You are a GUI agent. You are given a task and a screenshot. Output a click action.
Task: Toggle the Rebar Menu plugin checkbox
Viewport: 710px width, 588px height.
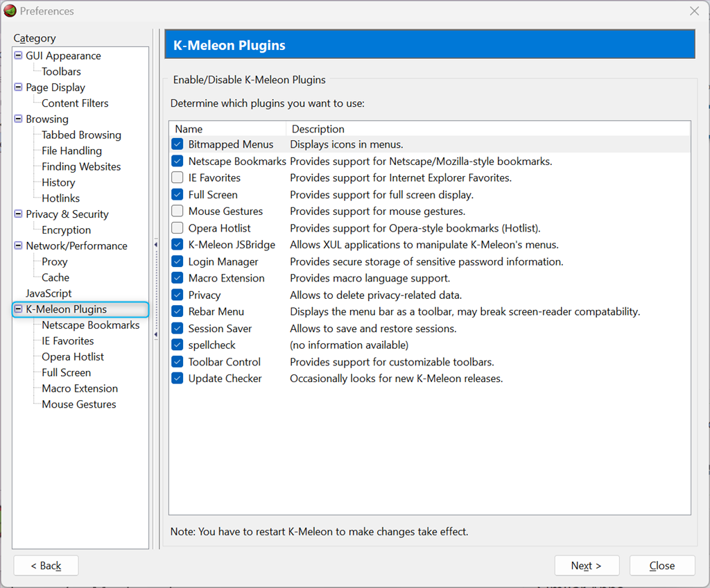point(177,311)
